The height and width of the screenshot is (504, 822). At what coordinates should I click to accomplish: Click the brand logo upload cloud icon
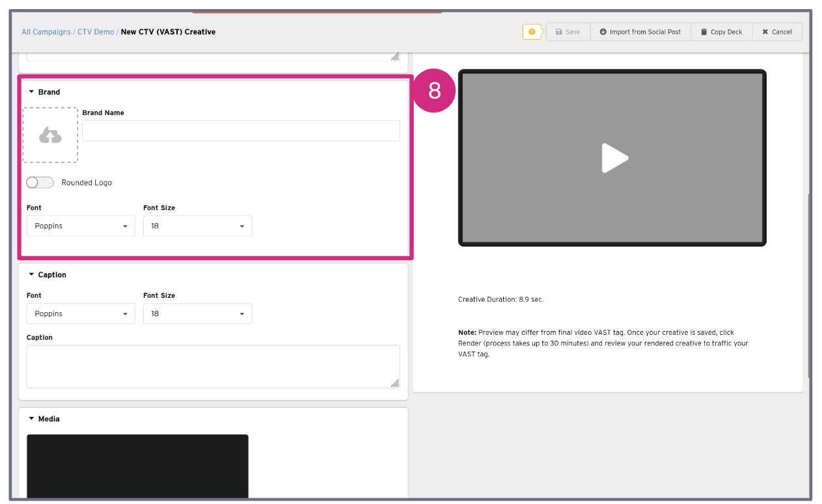pos(50,135)
